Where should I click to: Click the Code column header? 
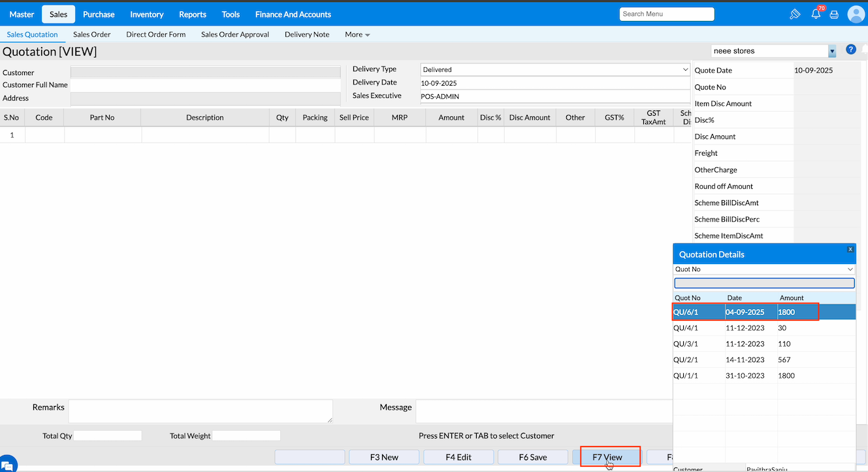coord(44,118)
